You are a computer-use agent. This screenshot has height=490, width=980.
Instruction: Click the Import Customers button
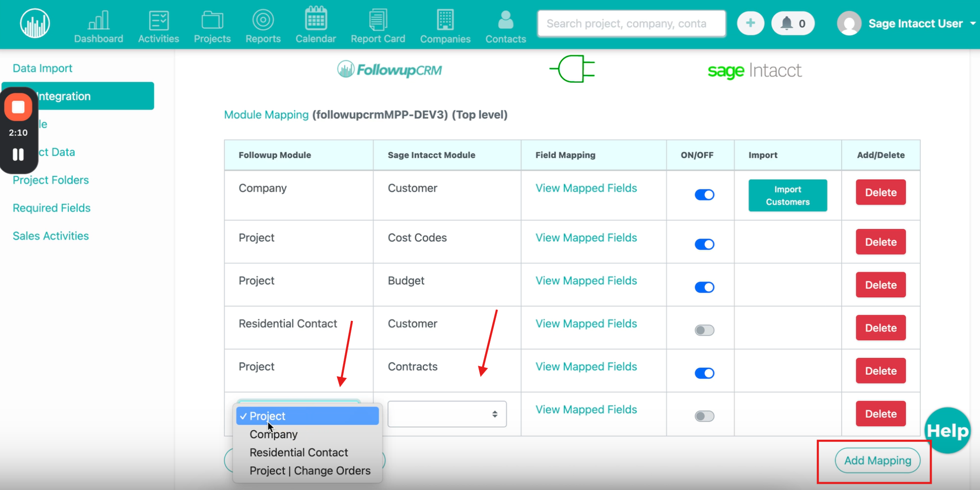[x=787, y=195]
